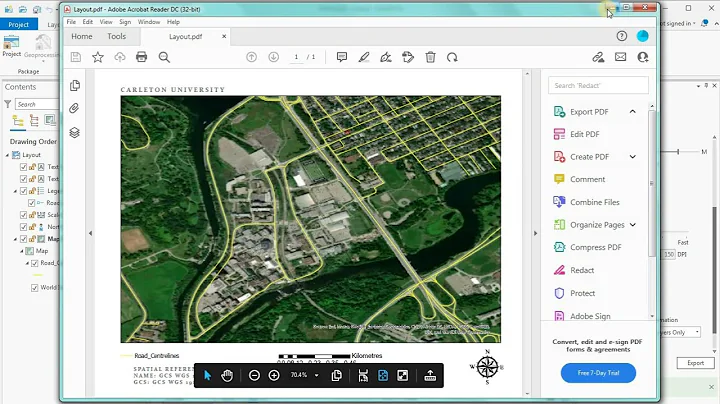The height and width of the screenshot is (404, 720).
Task: Open the layers panel icon
Action: (x=74, y=133)
